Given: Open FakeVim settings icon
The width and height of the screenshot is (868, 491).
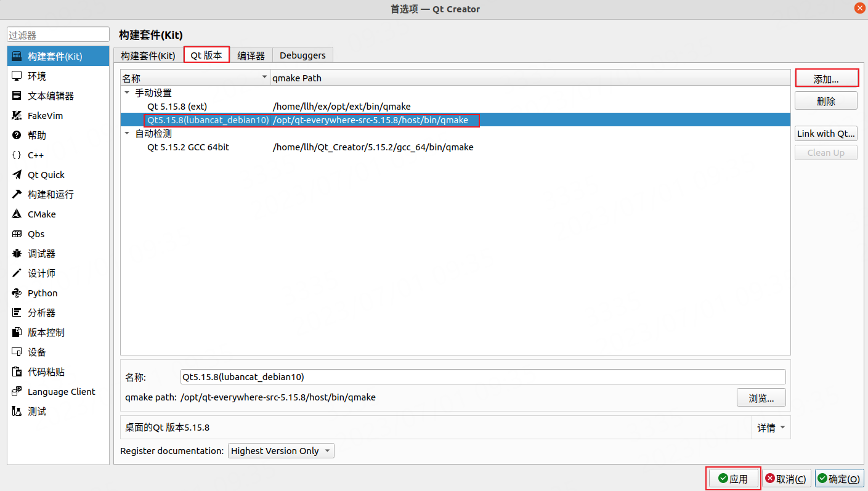Looking at the screenshot, I should [x=17, y=116].
